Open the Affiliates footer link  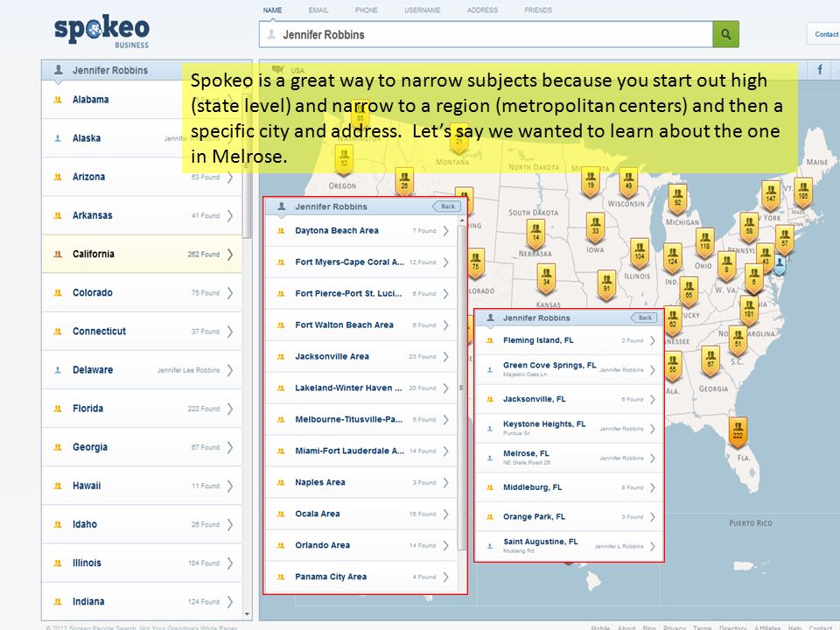coord(767,627)
